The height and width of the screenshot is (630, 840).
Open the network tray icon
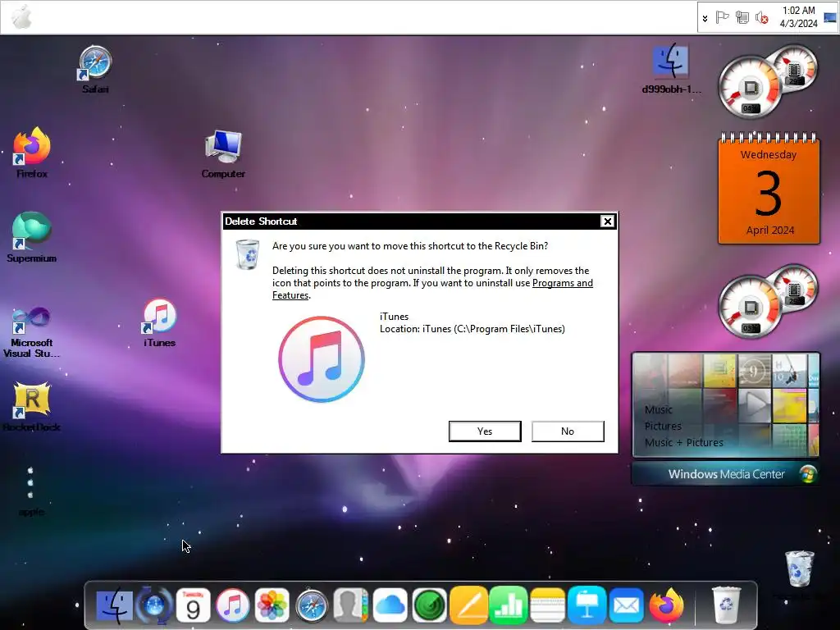(742, 18)
